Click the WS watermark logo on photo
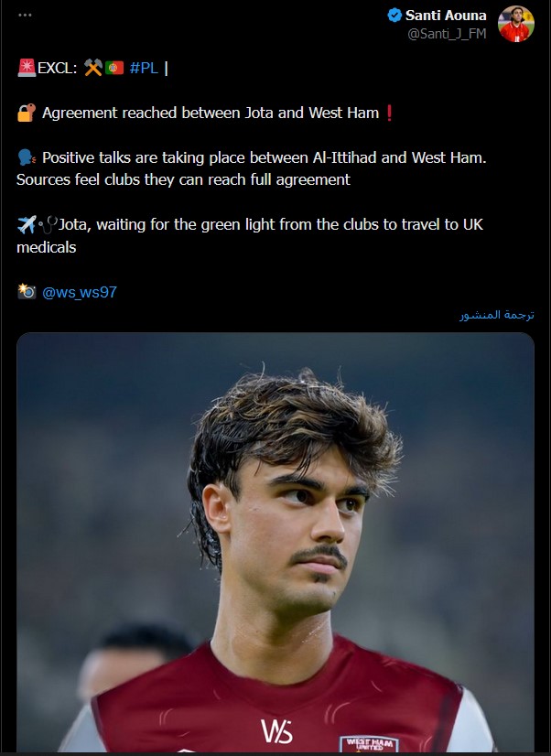Screen dimensions: 551x756 tap(276, 731)
